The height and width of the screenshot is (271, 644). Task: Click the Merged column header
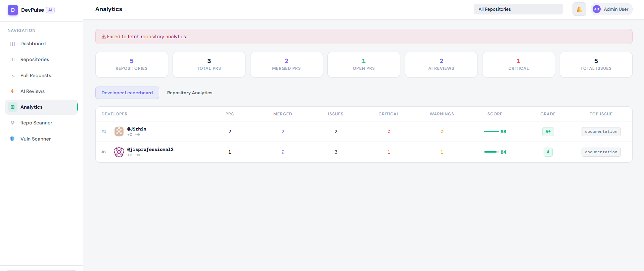coord(283,114)
